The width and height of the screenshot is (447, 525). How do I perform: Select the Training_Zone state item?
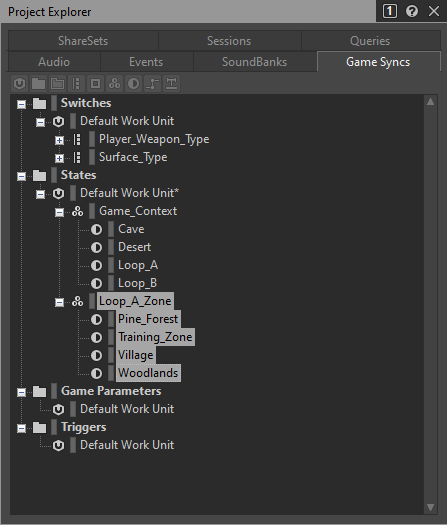point(155,337)
